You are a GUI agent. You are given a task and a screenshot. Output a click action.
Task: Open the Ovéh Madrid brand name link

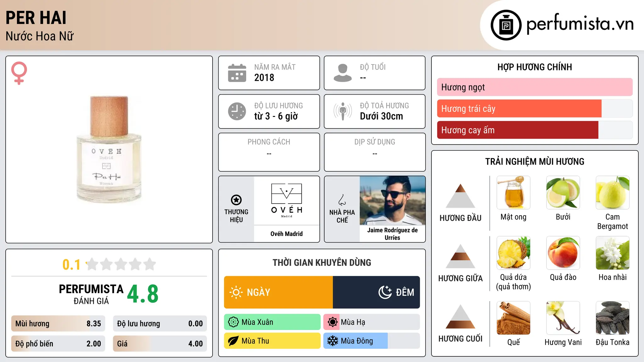[x=286, y=234]
